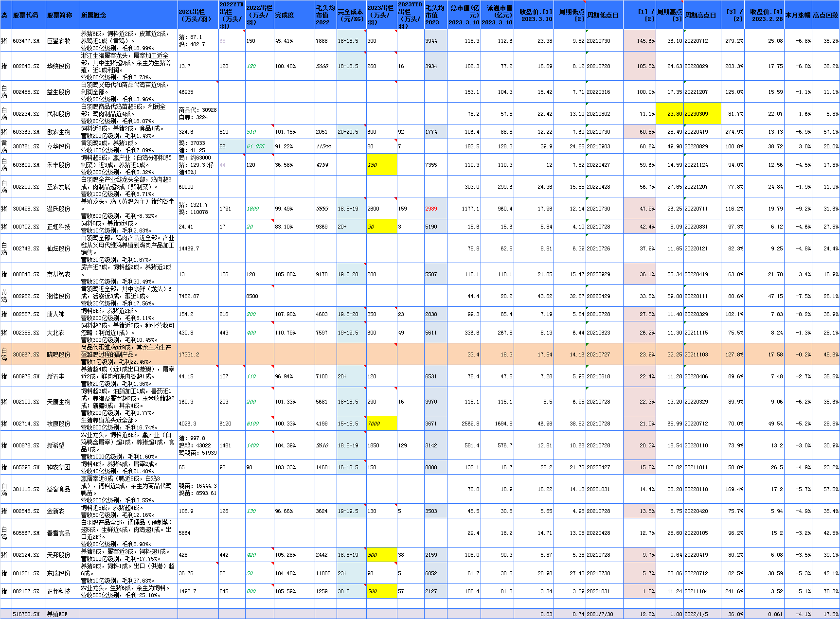The width and height of the screenshot is (840, 619).
Task: Click stock code 000702.SZ
Action: point(26,227)
